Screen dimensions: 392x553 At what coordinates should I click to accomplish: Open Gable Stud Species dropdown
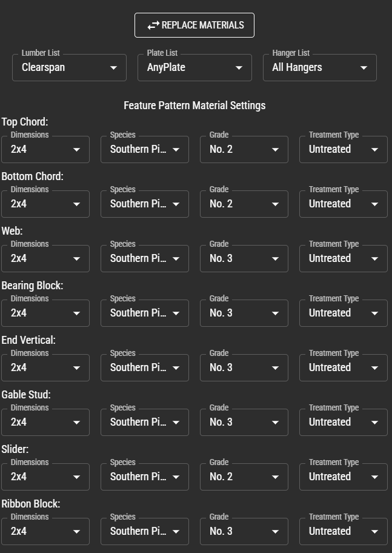[145, 422]
